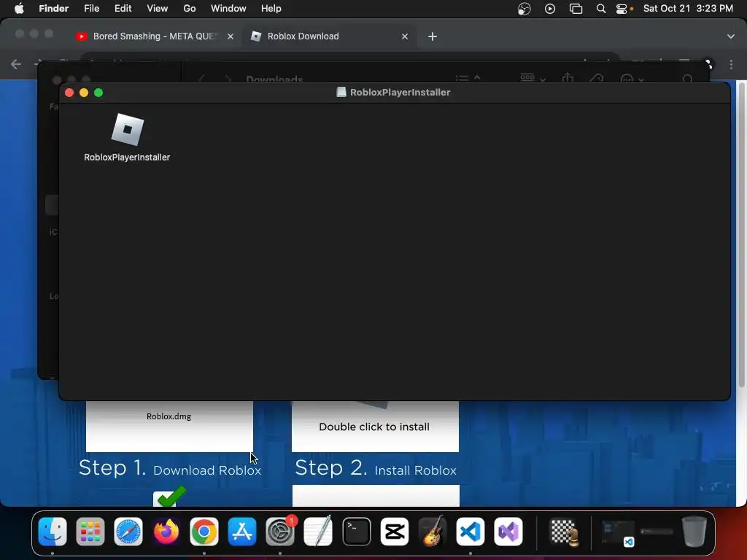The height and width of the screenshot is (560, 747).
Task: Close the Bored Smashing tab
Action: click(x=231, y=36)
